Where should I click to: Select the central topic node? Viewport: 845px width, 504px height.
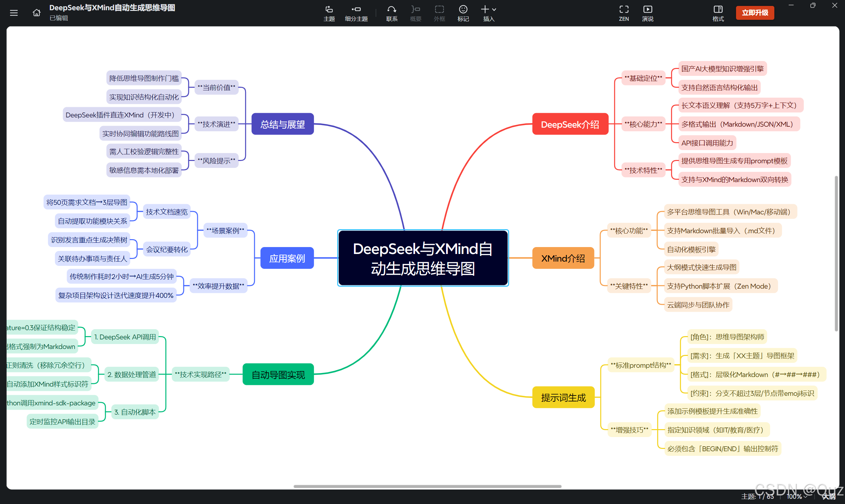click(423, 258)
